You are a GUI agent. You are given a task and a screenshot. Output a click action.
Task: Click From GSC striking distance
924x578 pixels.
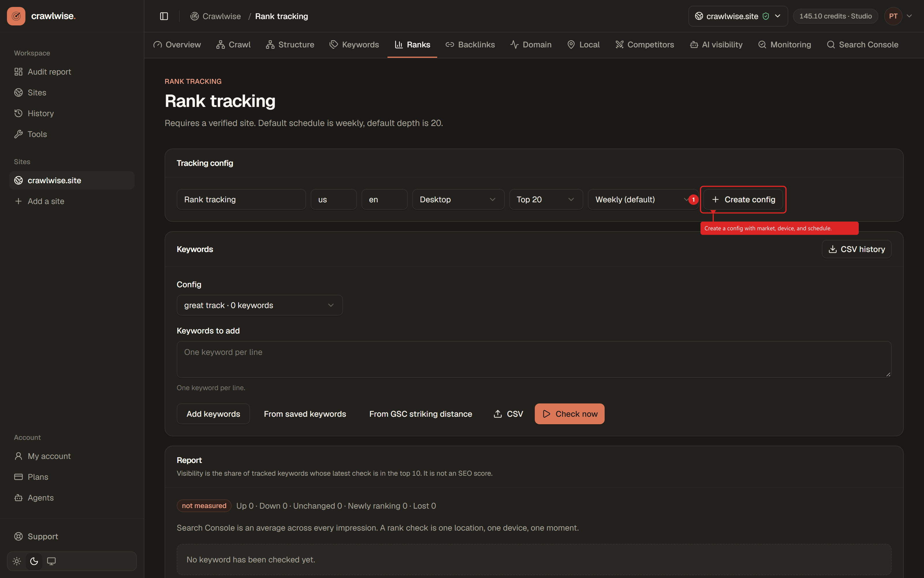(420, 414)
